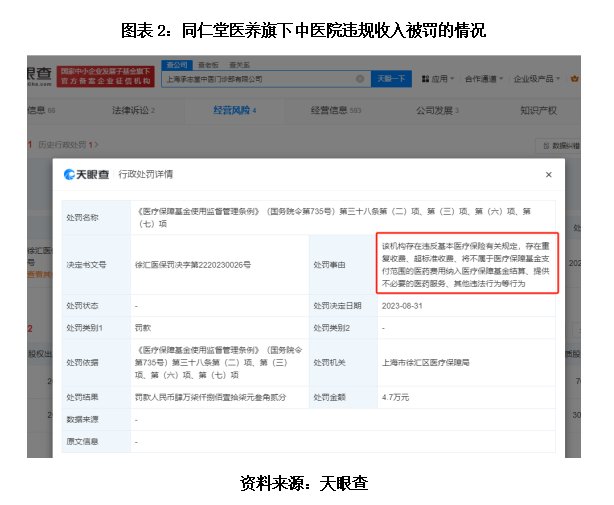Click the 数据来源 label cell
The image size is (614, 505).
pyautogui.click(x=96, y=420)
